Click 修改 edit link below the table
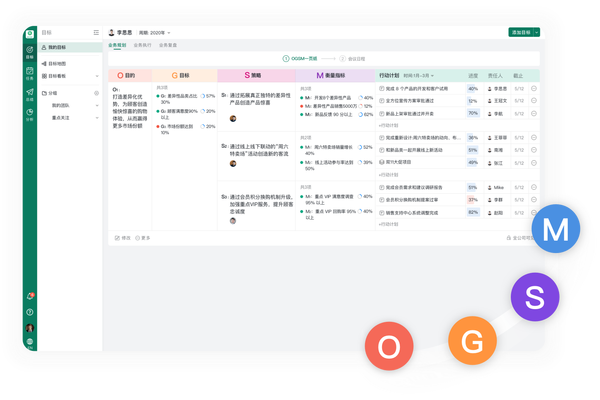This screenshot has width=600, height=400. click(122, 238)
